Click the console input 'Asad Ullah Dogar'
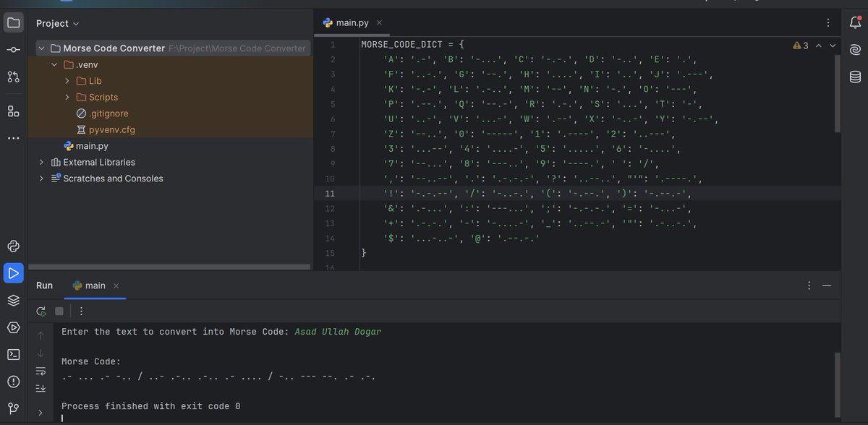868x425 pixels. [338, 332]
